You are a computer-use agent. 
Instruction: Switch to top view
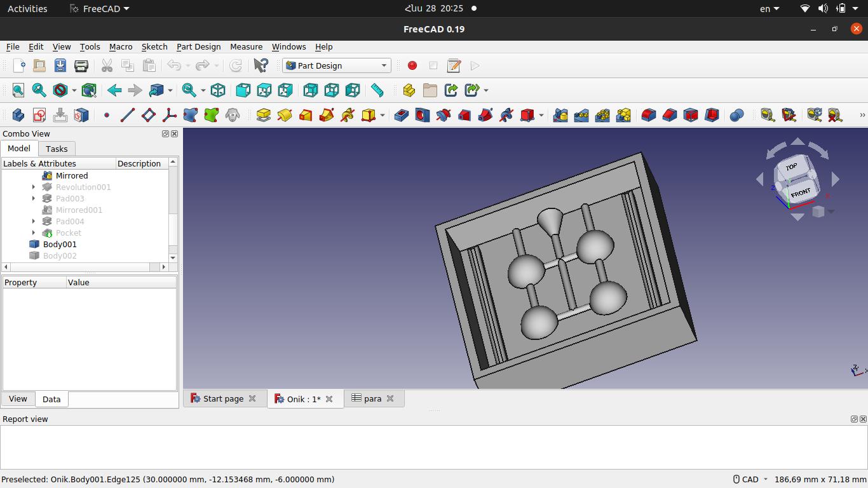tap(264, 90)
